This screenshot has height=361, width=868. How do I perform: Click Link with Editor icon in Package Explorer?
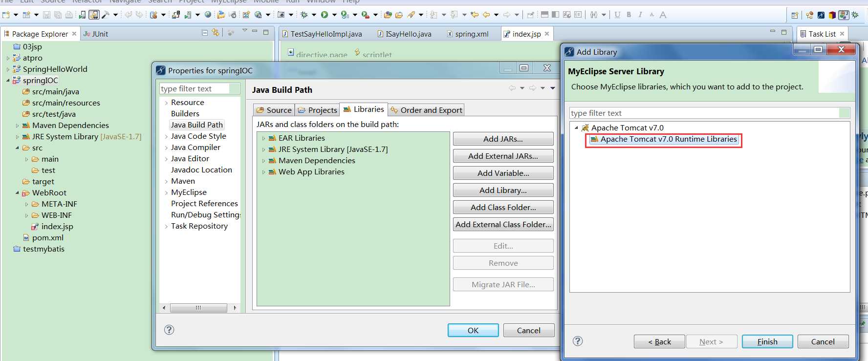point(216,33)
